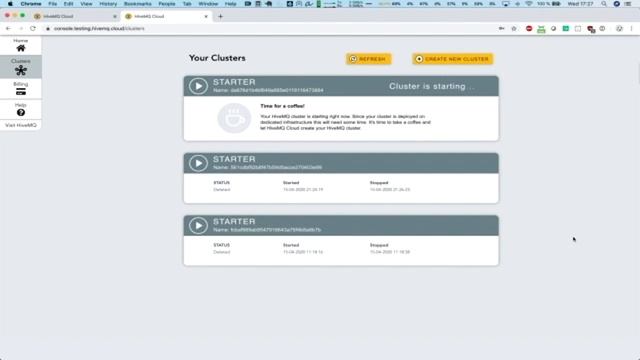Open the Billing section
This screenshot has height=360, width=640.
click(20, 89)
